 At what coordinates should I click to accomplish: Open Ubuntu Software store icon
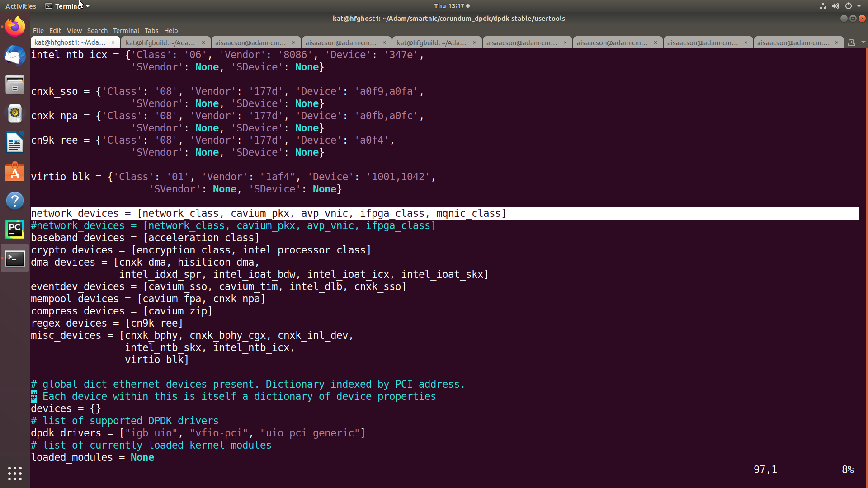(x=15, y=172)
